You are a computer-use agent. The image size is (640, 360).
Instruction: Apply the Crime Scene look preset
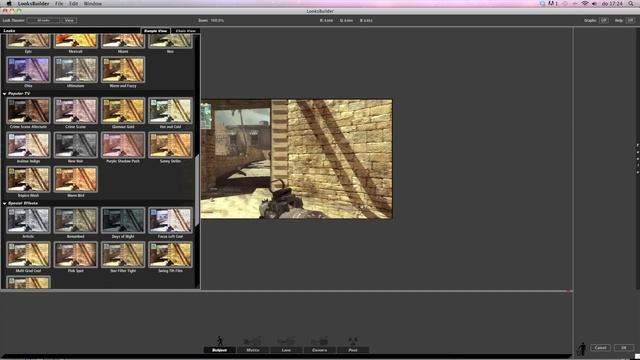[76, 111]
